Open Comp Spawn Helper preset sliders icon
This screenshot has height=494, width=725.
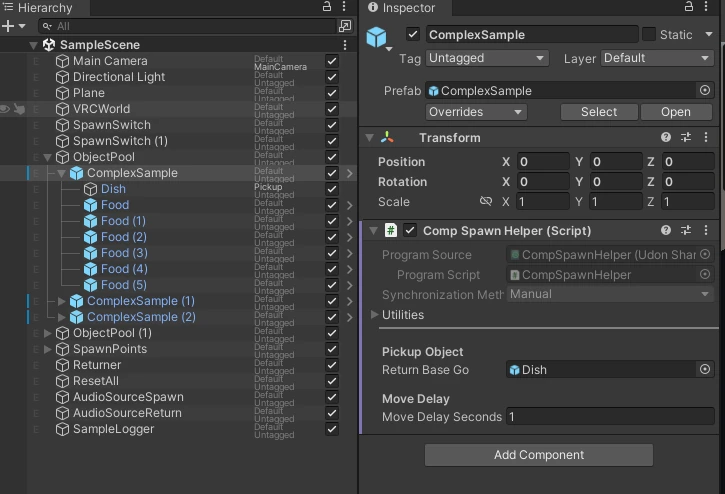[x=686, y=230]
